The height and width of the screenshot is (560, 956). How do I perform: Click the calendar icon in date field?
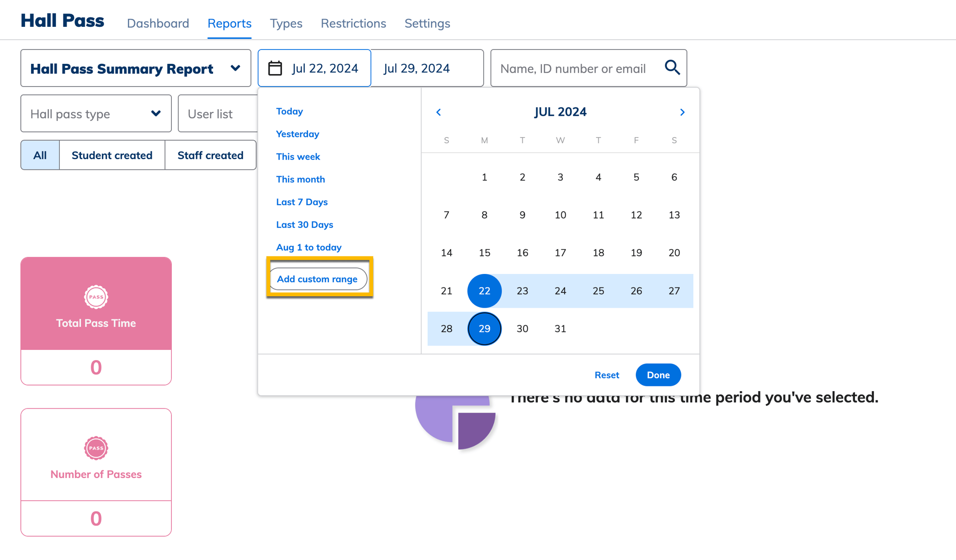[x=275, y=68]
